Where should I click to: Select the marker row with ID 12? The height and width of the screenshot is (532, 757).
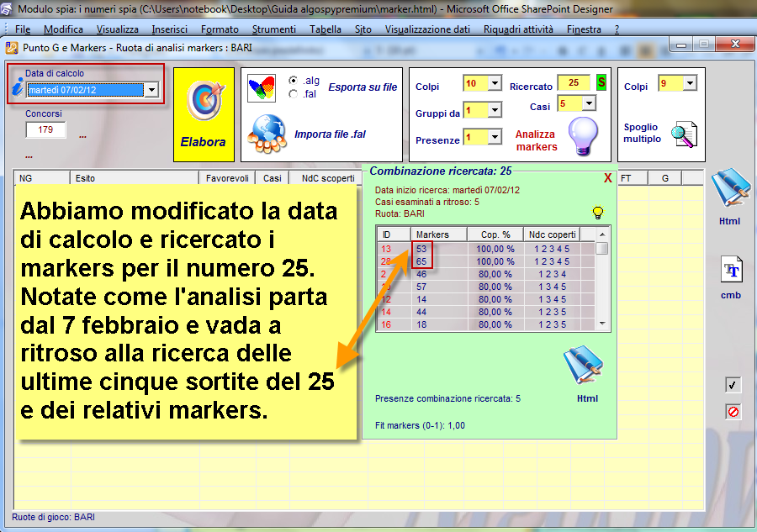point(486,299)
